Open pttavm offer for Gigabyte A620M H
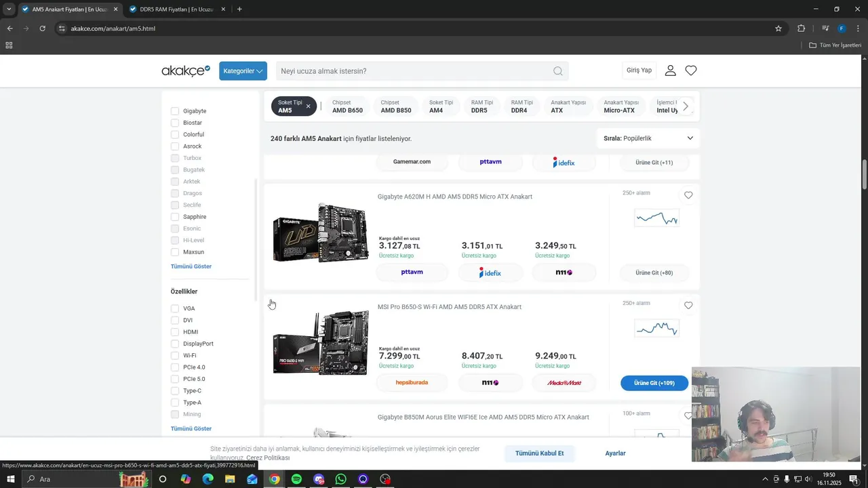The image size is (868, 488). 412,272
